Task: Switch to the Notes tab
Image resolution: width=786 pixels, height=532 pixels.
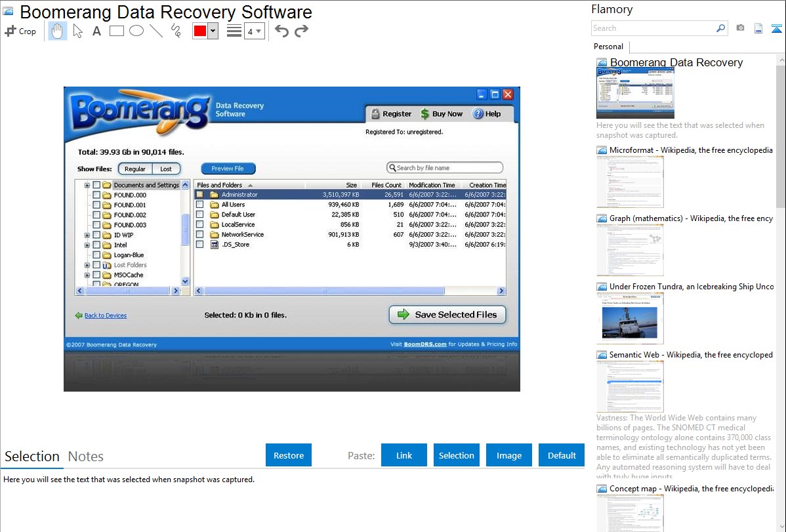Action: click(x=86, y=457)
